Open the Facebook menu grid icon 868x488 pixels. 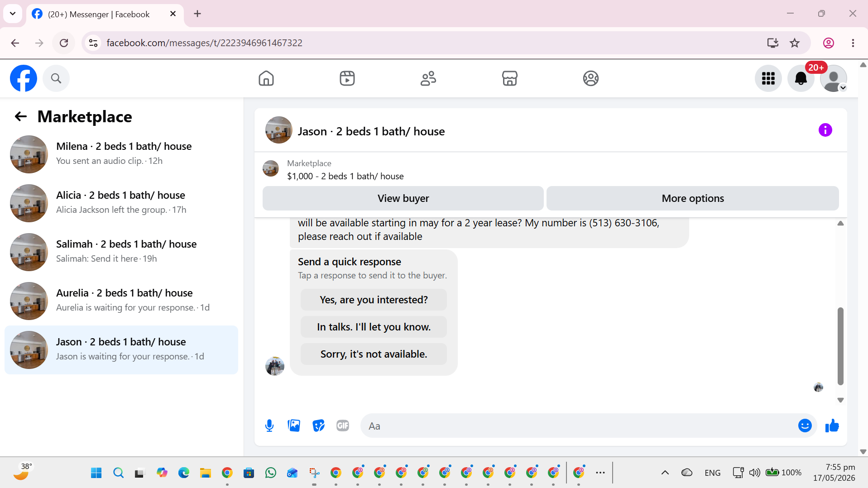point(768,78)
